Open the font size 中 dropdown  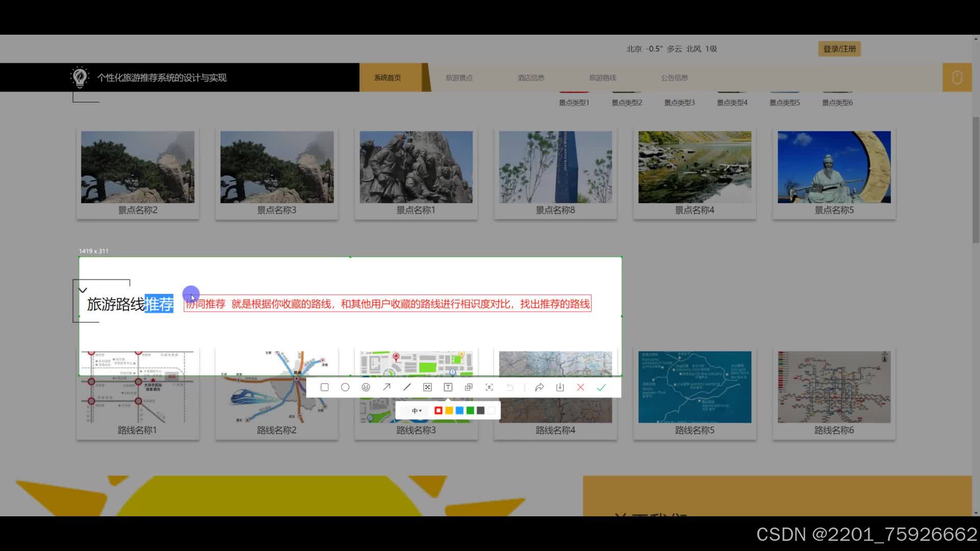click(416, 411)
